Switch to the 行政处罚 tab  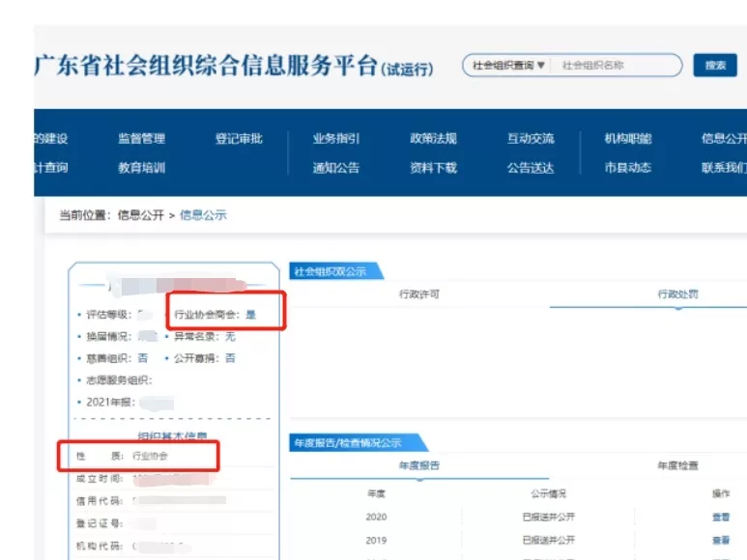pos(677,294)
